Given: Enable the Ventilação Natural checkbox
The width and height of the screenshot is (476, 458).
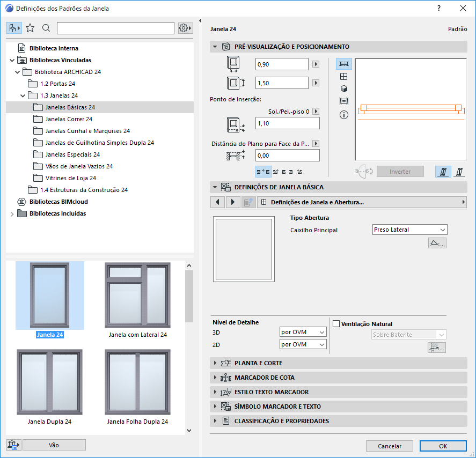Looking at the screenshot, I should coord(336,324).
